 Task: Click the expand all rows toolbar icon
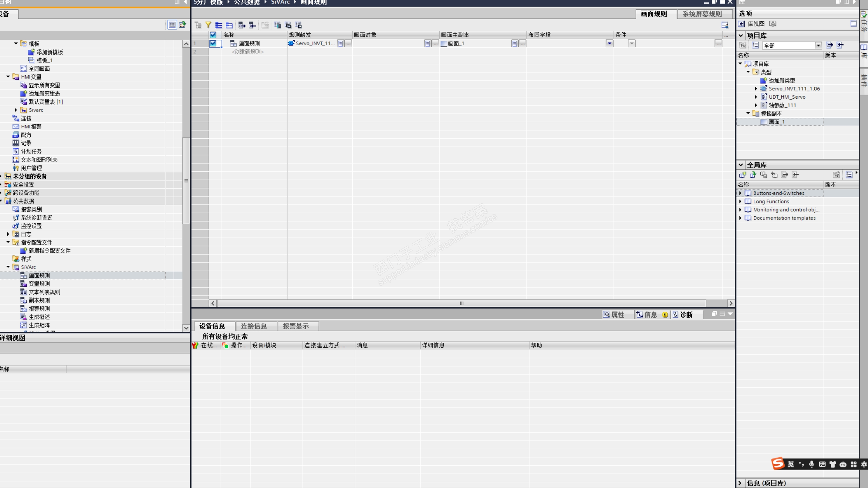point(219,25)
